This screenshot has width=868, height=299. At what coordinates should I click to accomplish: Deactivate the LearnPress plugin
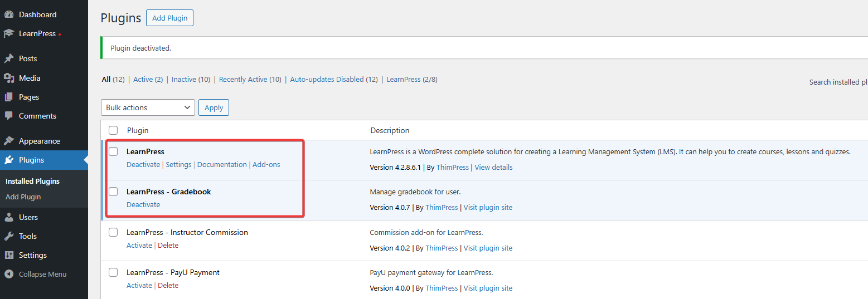(143, 165)
